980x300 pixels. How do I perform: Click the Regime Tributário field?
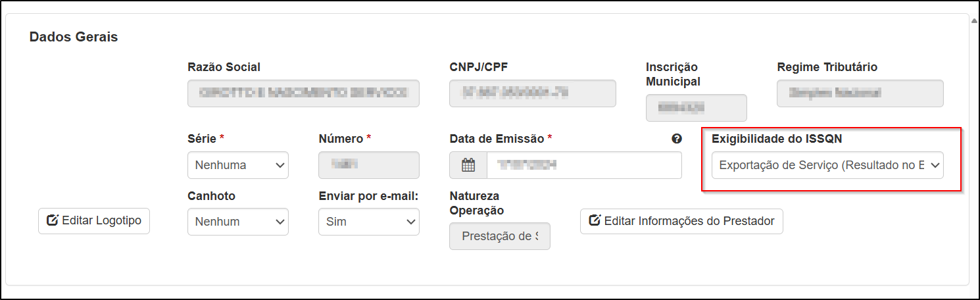pos(860,93)
